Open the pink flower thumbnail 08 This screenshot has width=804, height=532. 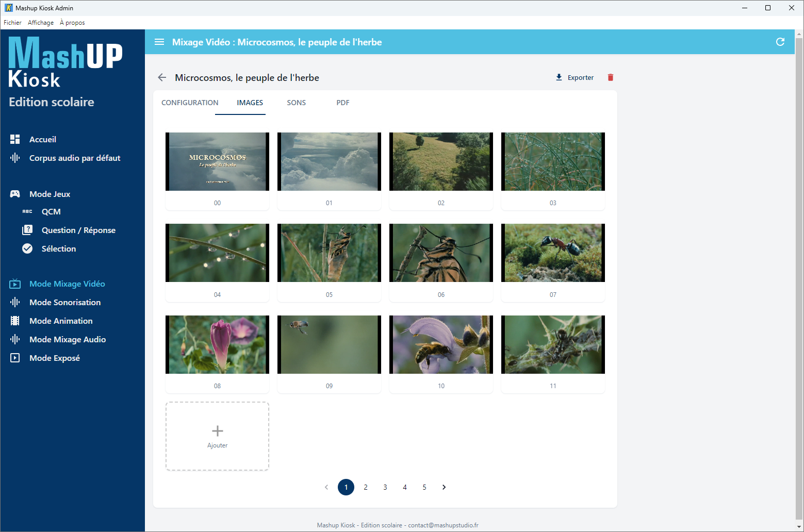tap(217, 344)
